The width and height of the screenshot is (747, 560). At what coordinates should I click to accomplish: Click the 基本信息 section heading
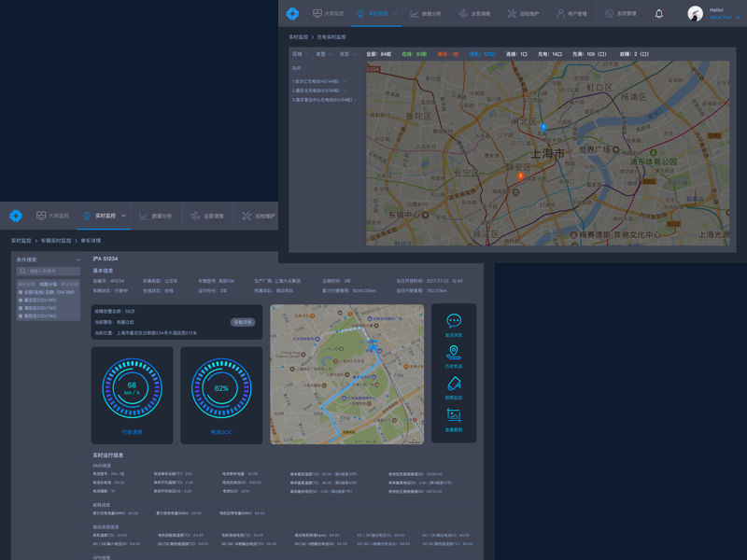pyautogui.click(x=103, y=271)
